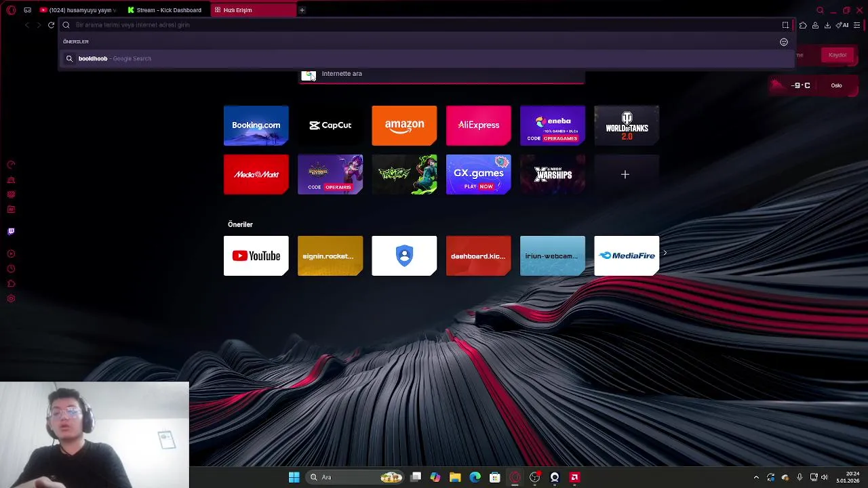Open the Amazon speed dial tile
The image size is (868, 488).
(404, 125)
